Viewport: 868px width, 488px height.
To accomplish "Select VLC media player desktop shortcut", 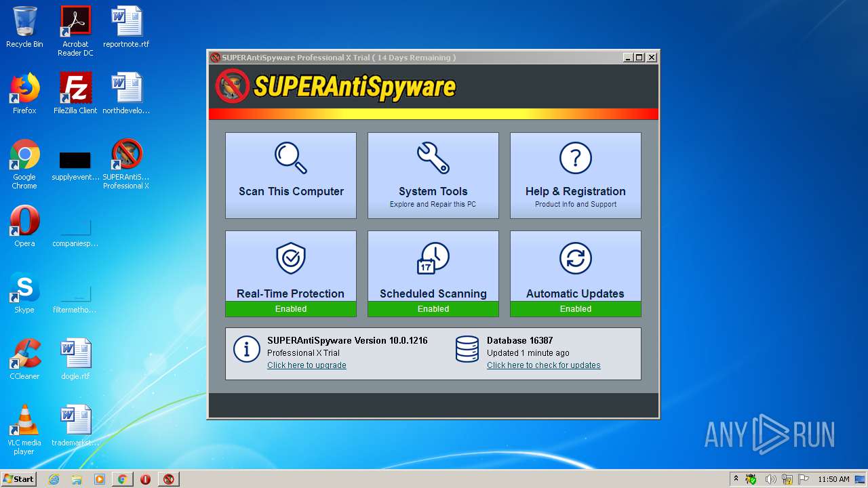I will [x=24, y=430].
